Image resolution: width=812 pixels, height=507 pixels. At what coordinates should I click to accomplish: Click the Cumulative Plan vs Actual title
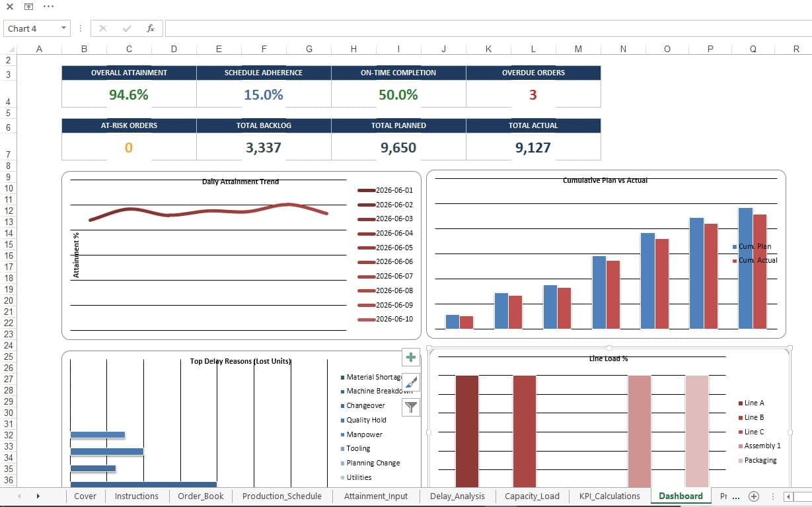click(605, 180)
